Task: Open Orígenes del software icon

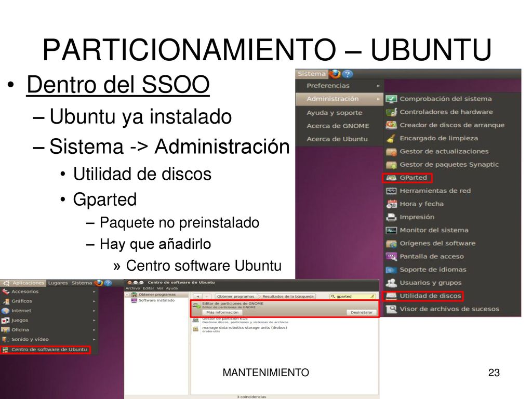Action: point(391,244)
